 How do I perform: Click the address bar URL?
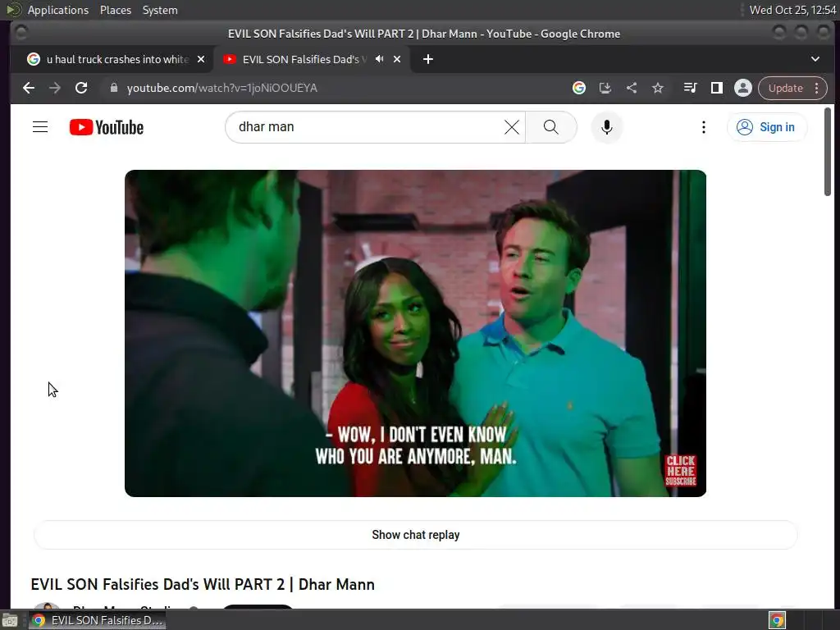[x=221, y=88]
